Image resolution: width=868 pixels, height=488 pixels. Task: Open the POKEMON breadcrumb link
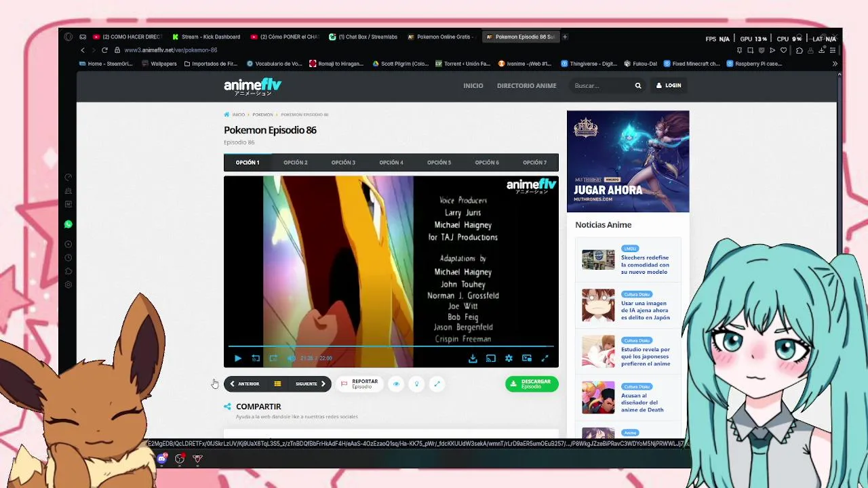262,115
